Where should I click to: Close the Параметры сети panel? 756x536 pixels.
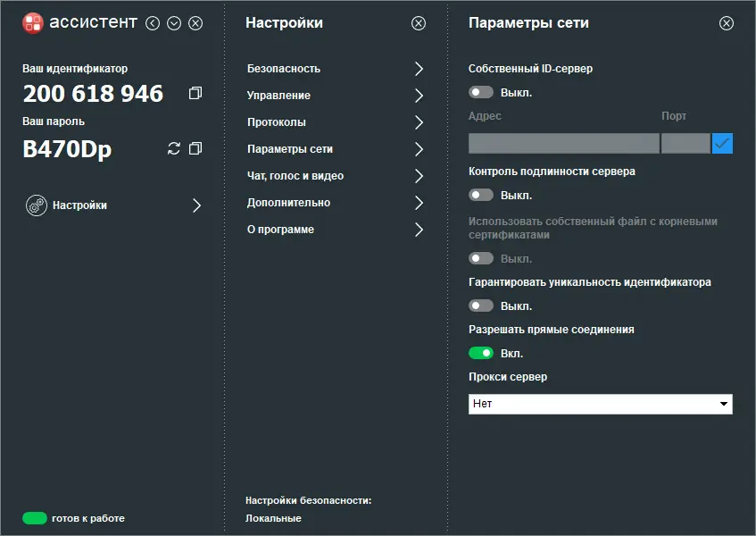tap(727, 23)
